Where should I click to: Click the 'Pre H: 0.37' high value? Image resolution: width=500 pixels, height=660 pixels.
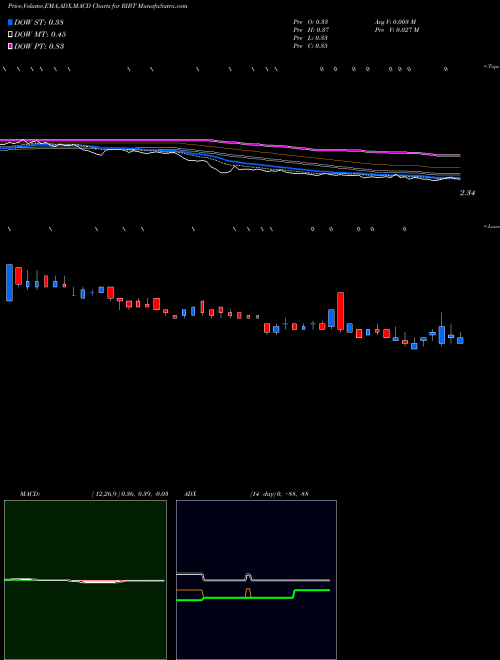pos(311,30)
